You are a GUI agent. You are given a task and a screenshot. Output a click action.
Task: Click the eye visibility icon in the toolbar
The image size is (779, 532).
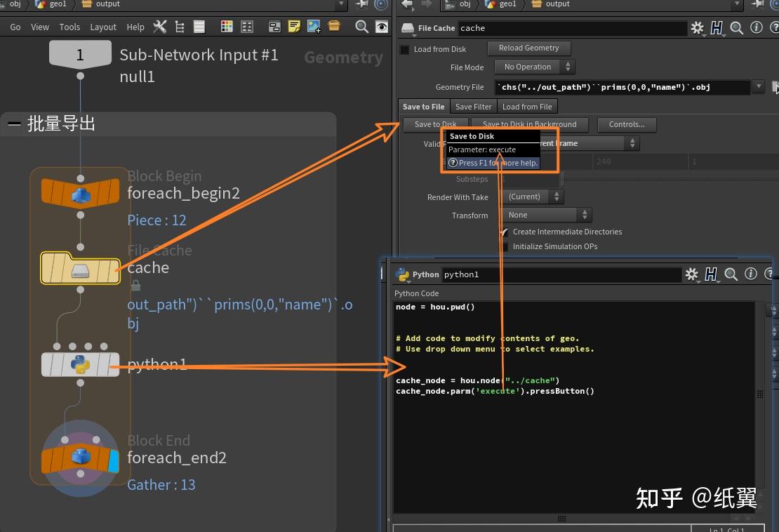coord(381,26)
